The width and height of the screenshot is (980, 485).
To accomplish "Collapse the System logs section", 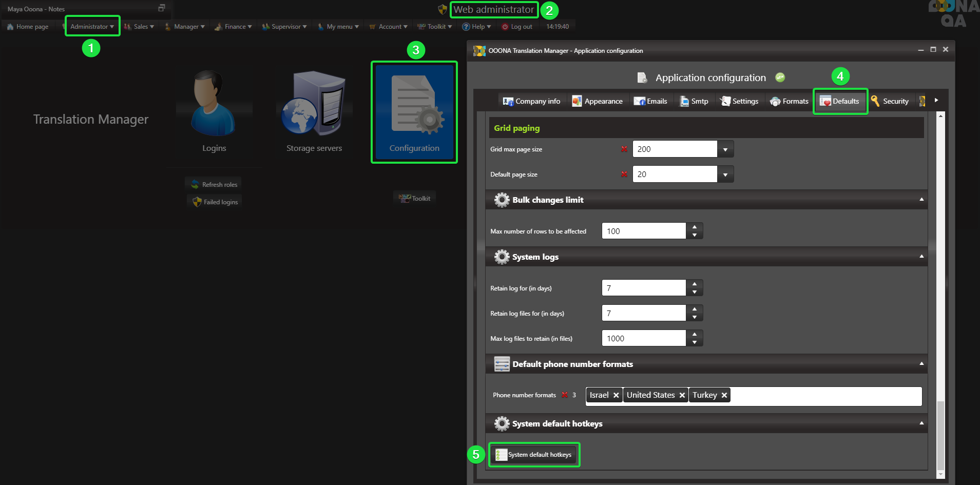I will [x=921, y=257].
